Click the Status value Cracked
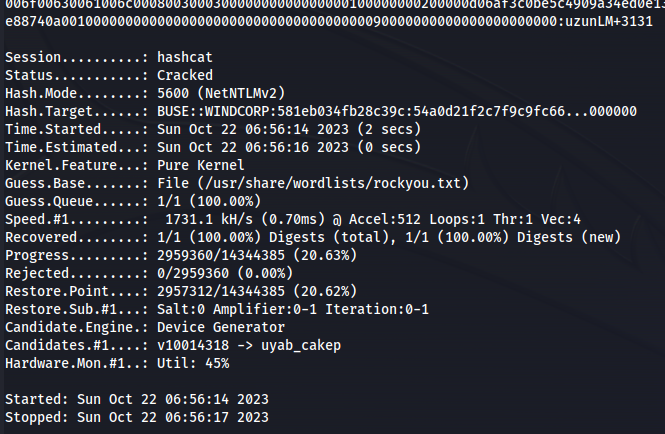This screenshot has width=665, height=434. (x=185, y=75)
